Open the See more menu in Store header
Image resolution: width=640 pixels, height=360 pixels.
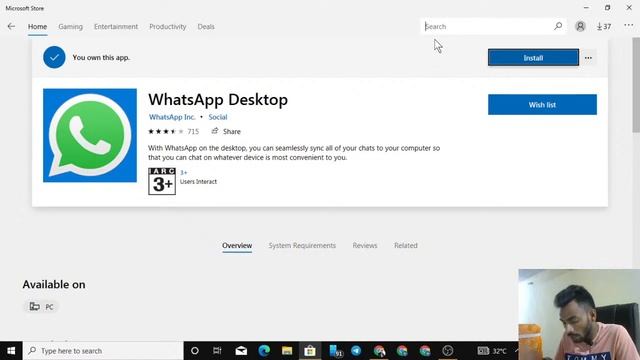[x=628, y=26]
